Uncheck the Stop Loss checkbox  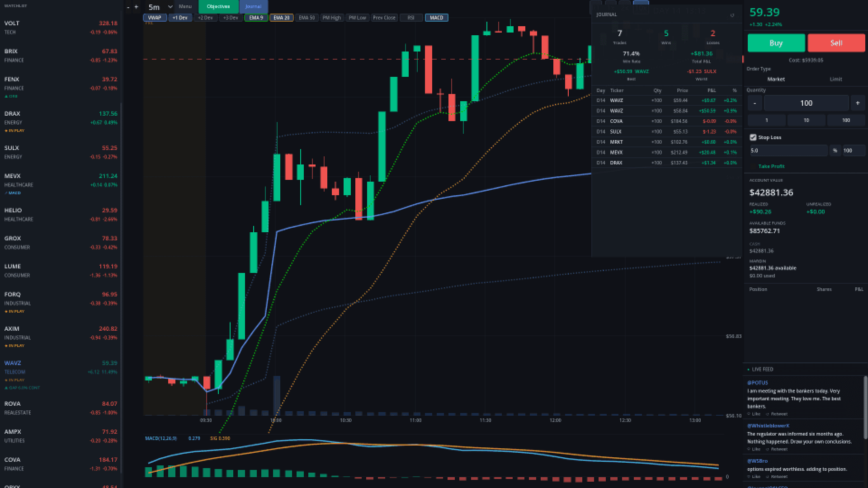(x=753, y=137)
